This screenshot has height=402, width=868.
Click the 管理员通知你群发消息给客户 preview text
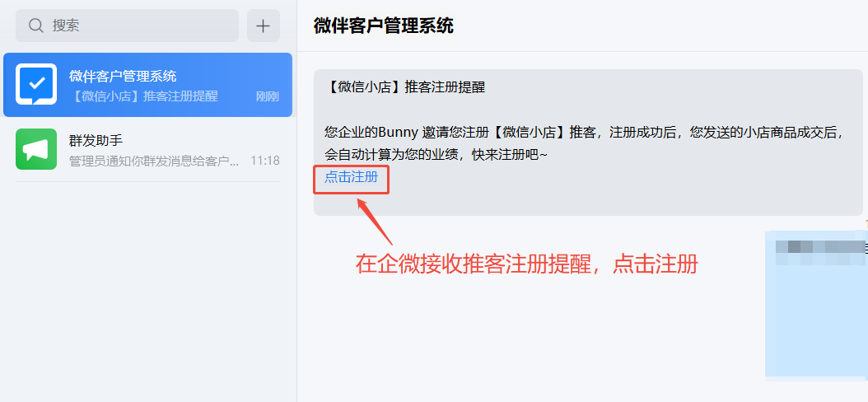point(155,161)
